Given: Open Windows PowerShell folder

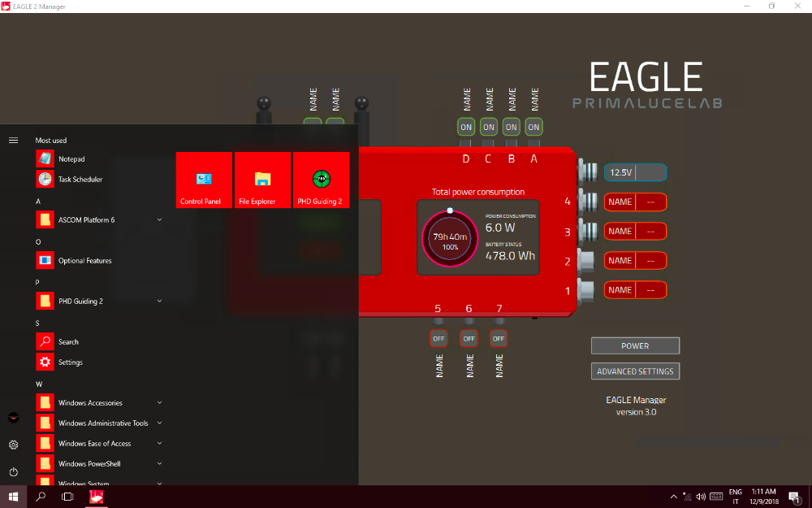Looking at the screenshot, I should (x=98, y=463).
